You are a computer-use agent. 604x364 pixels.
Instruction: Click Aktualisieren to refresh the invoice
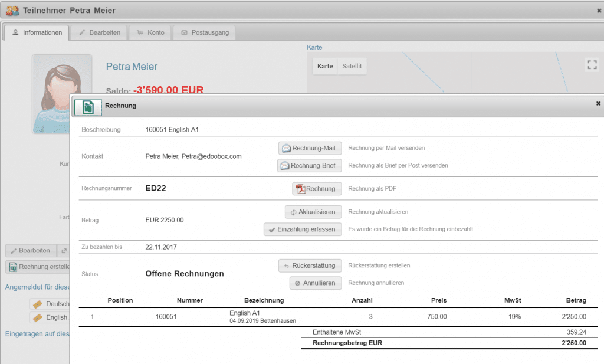point(314,212)
